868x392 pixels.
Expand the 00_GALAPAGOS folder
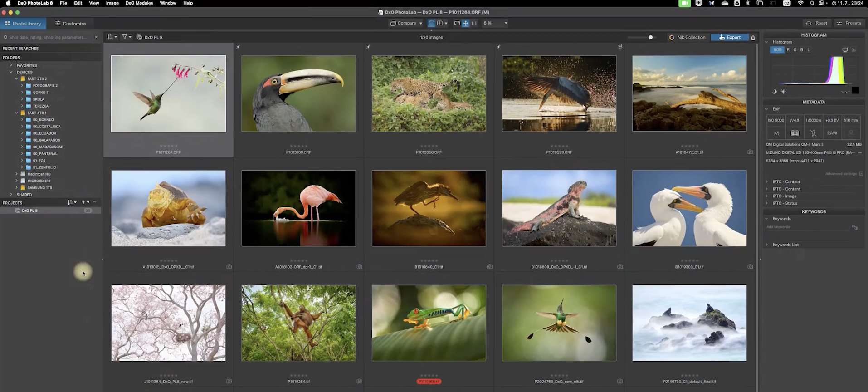[22, 140]
